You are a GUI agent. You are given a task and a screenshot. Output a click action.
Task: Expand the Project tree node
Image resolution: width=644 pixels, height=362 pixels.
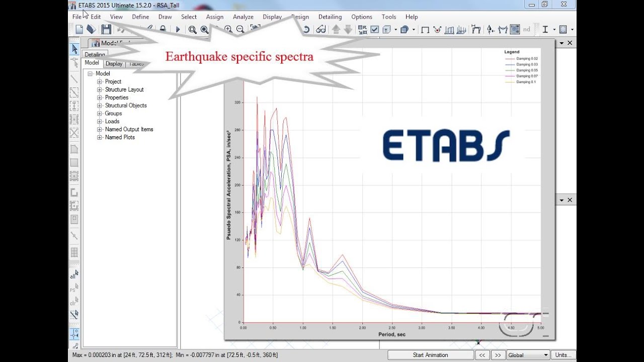pyautogui.click(x=100, y=81)
